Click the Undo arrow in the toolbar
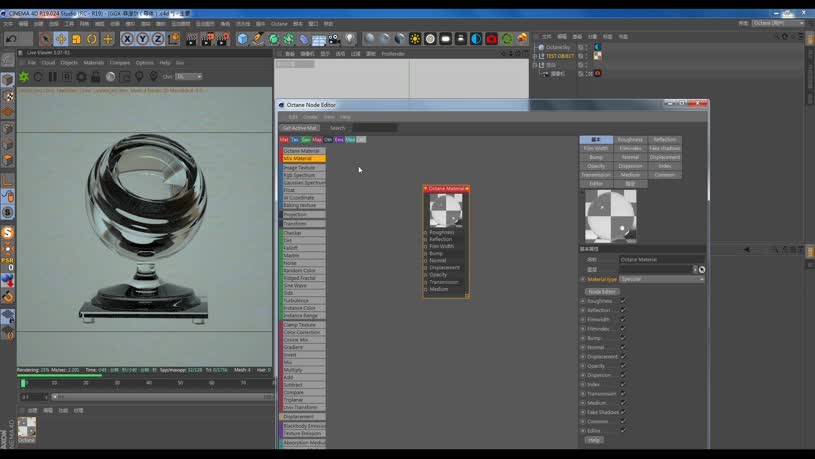 pyautogui.click(x=12, y=39)
